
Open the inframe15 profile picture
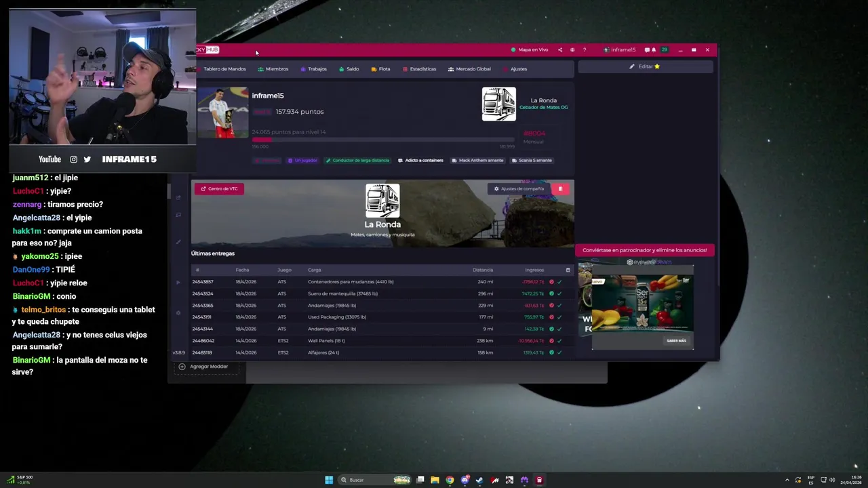(222, 113)
